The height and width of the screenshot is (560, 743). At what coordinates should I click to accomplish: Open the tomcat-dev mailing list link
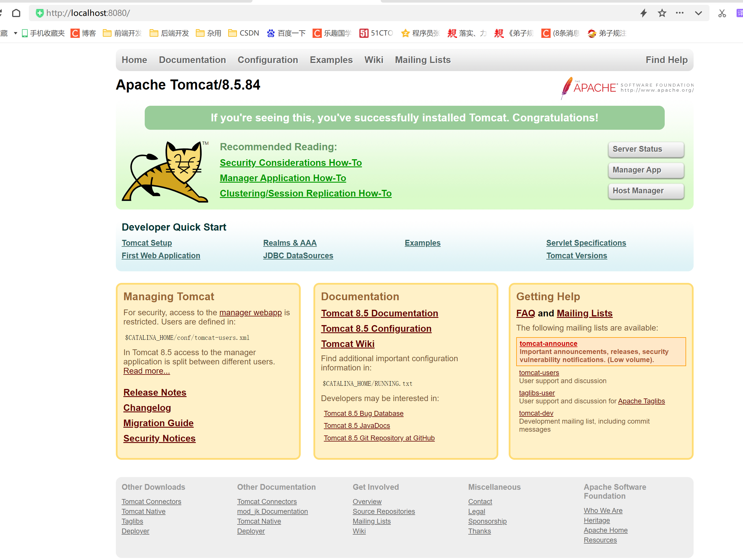click(536, 413)
